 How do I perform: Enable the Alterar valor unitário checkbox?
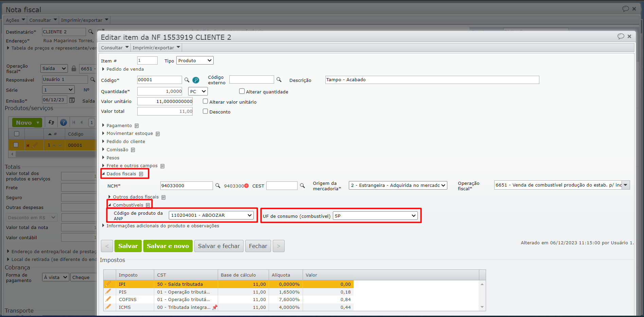tap(205, 101)
